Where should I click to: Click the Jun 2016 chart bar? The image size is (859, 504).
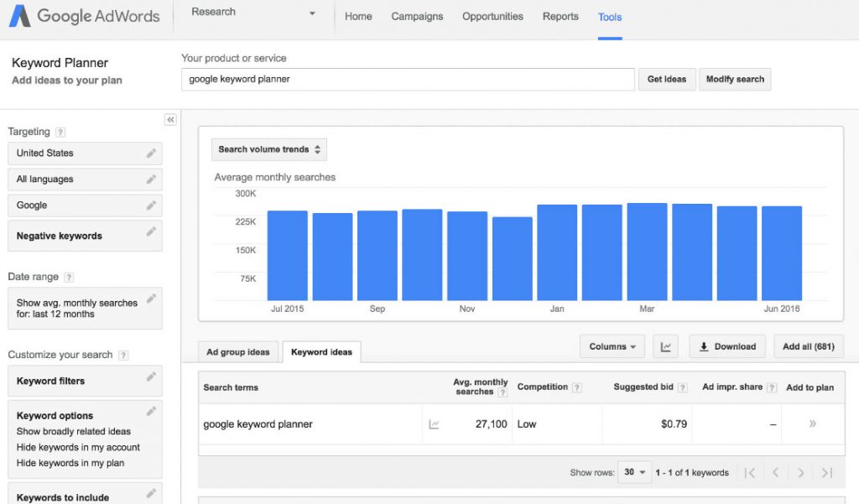pos(782,253)
